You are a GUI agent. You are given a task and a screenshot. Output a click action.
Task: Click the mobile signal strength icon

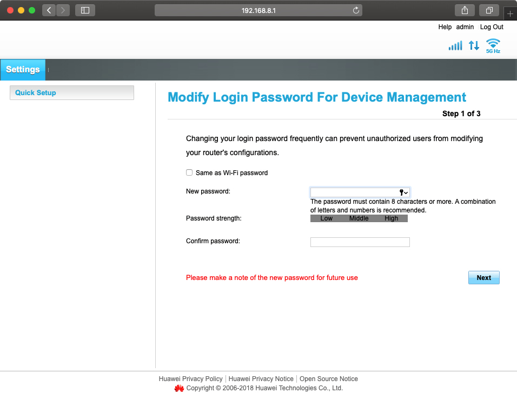coord(455,46)
